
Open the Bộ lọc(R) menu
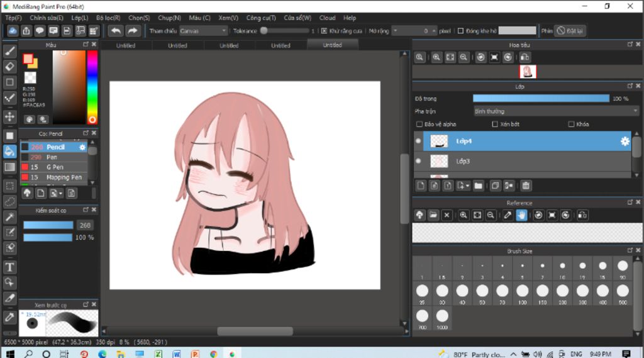click(108, 18)
